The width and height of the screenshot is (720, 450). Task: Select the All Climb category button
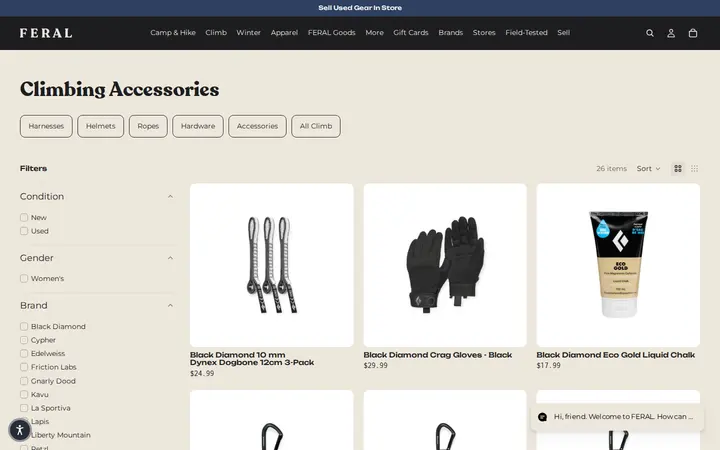[316, 126]
